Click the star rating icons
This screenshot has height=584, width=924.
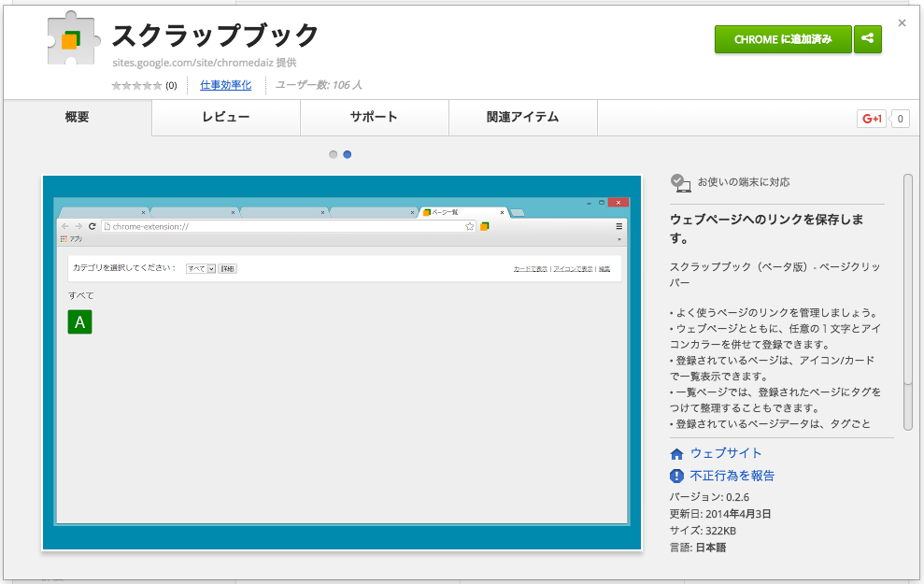[136, 85]
